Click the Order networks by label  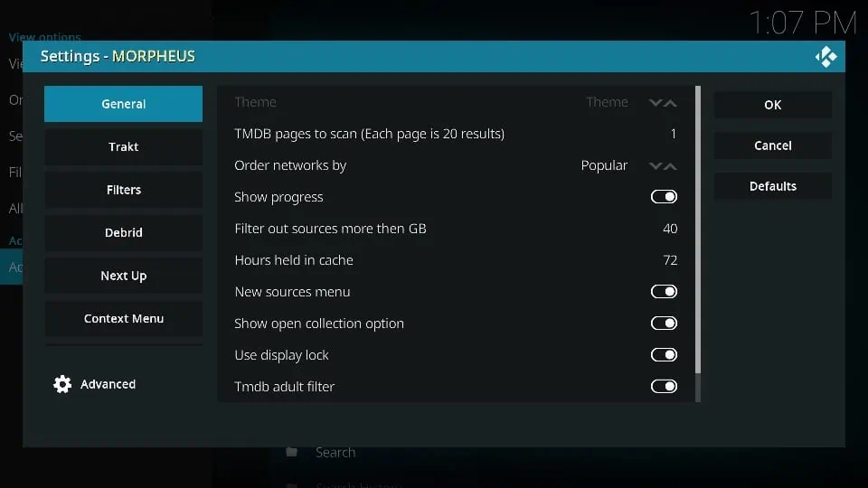(x=290, y=165)
